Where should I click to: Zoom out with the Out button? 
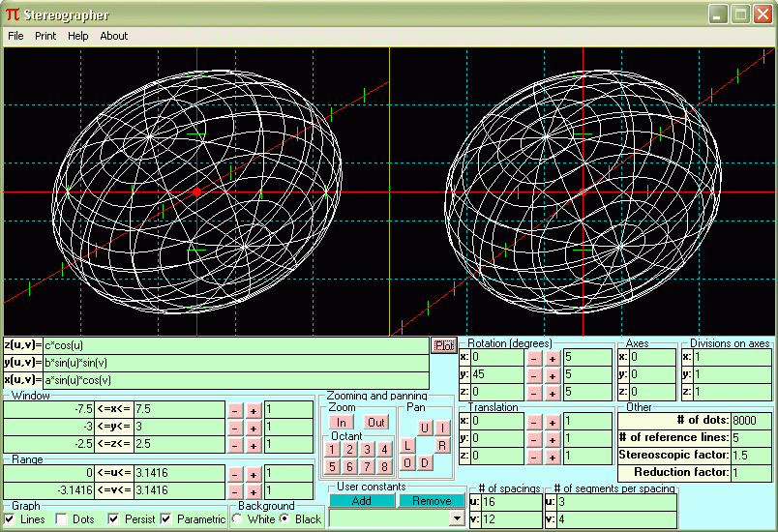376,423
